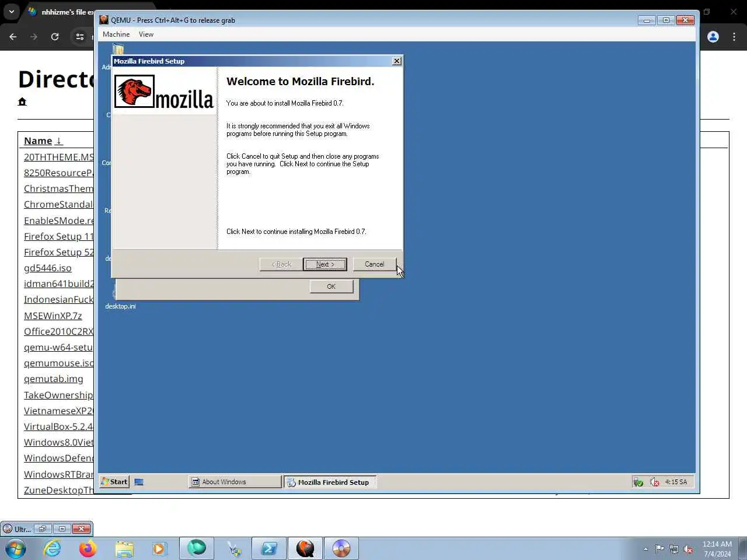Screen dimensions: 747x560
Task: Click OK on the dialog behind Setup
Action: click(x=331, y=286)
